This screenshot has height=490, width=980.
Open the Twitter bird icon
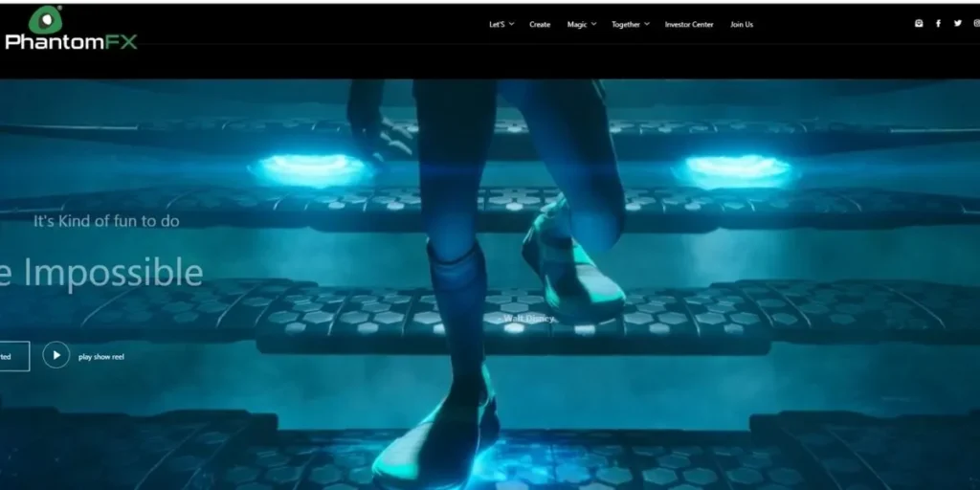(957, 24)
